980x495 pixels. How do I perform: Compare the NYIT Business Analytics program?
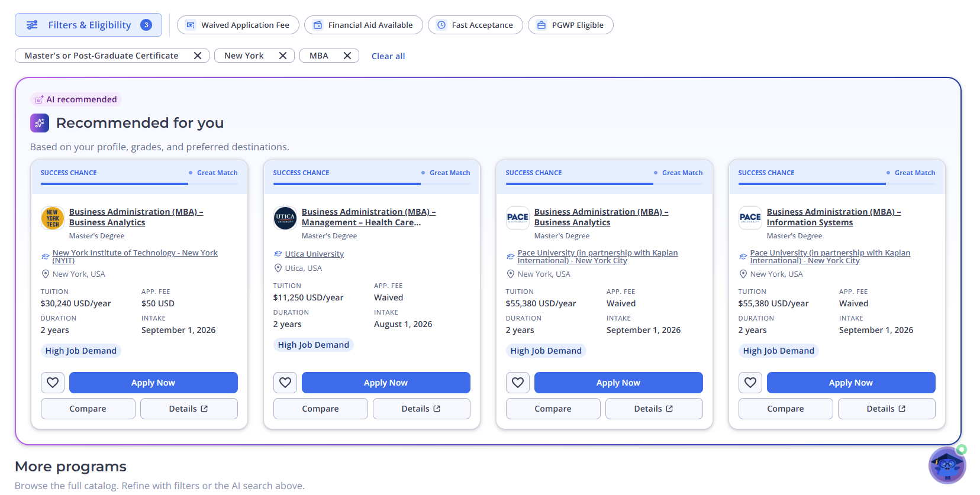pos(88,409)
